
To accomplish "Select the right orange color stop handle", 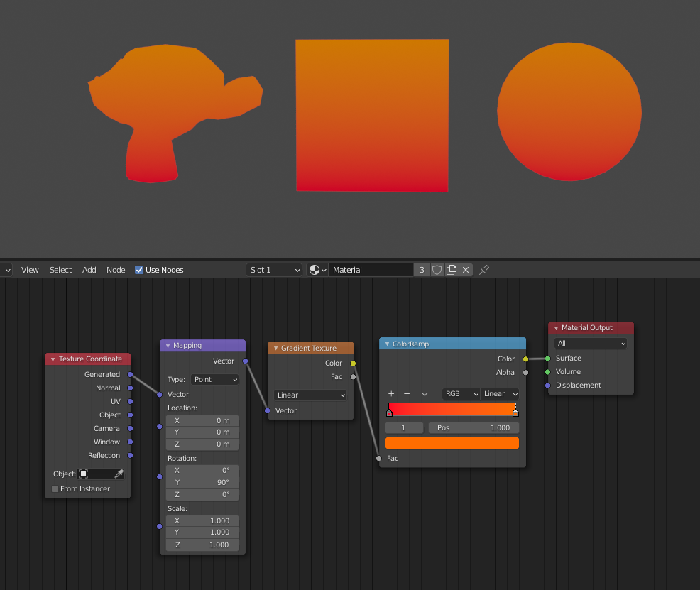I will pyautogui.click(x=515, y=413).
